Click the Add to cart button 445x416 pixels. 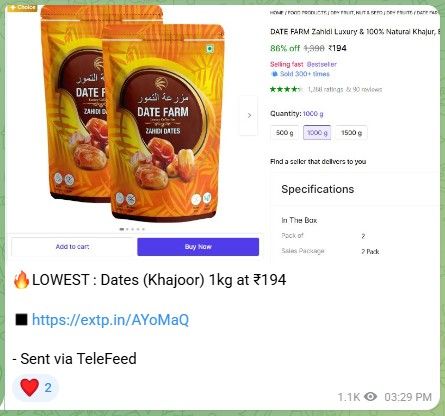point(72,247)
